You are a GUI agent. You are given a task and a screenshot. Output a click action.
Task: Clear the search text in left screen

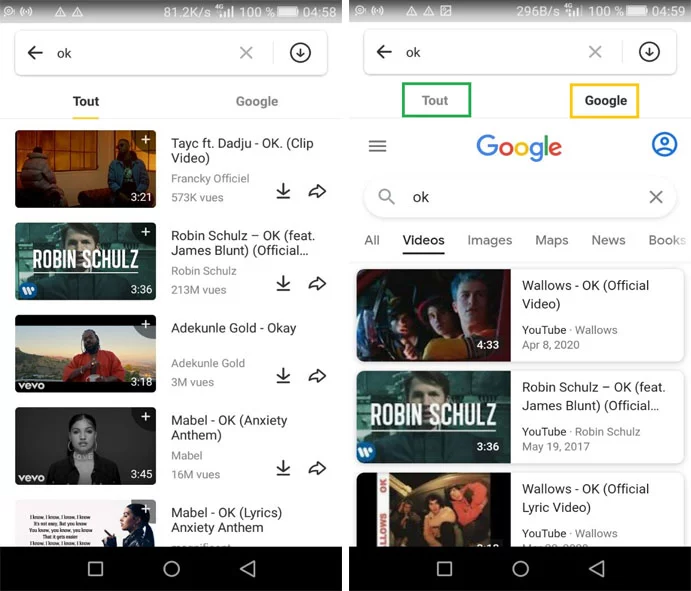(246, 53)
